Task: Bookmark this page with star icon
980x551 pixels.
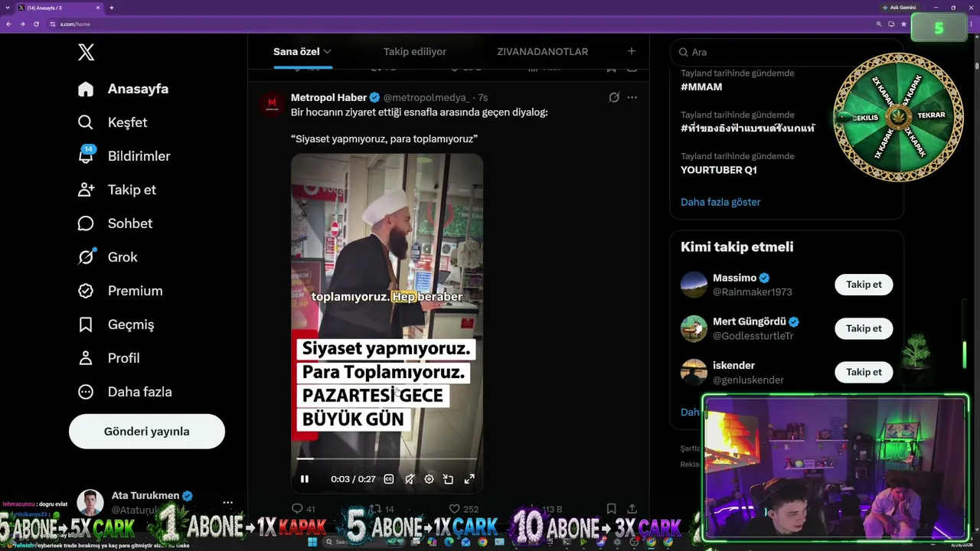Action: click(903, 24)
